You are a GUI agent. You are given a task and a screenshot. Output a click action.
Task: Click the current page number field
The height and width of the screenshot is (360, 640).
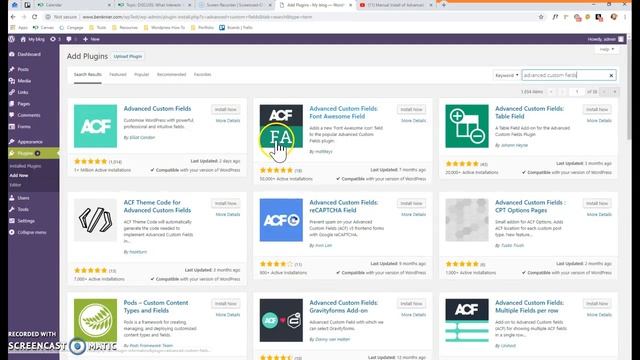(577, 92)
